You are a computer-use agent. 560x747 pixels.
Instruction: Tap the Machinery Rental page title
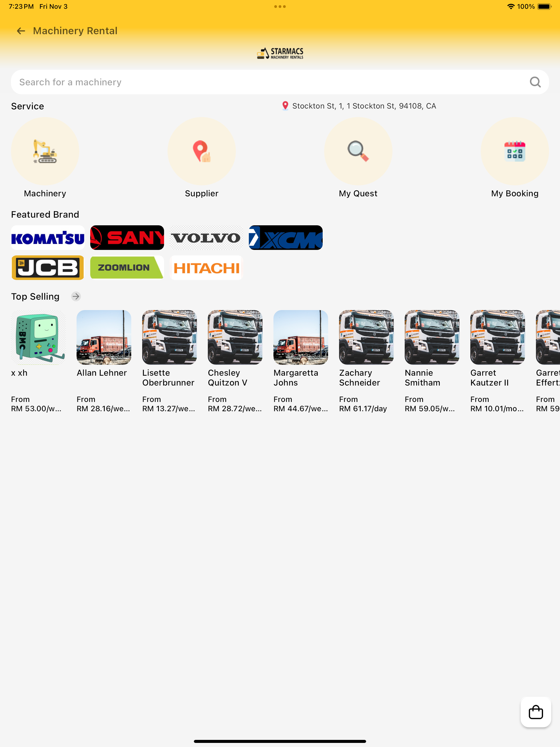pos(75,31)
